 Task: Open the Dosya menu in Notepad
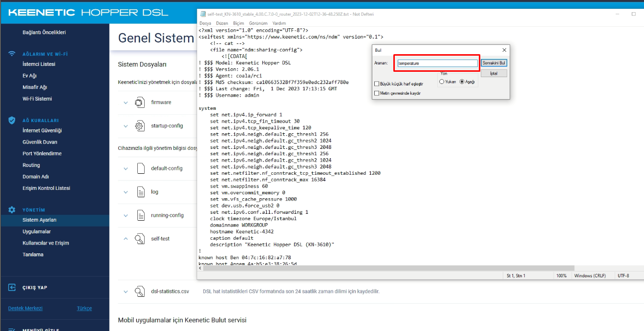click(x=205, y=23)
